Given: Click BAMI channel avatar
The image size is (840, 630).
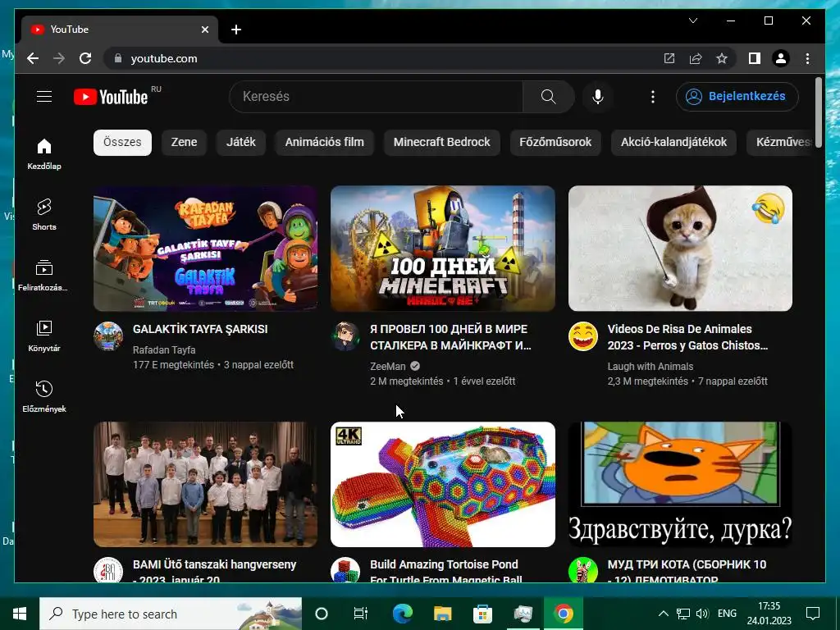Looking at the screenshot, I should click(x=108, y=571).
